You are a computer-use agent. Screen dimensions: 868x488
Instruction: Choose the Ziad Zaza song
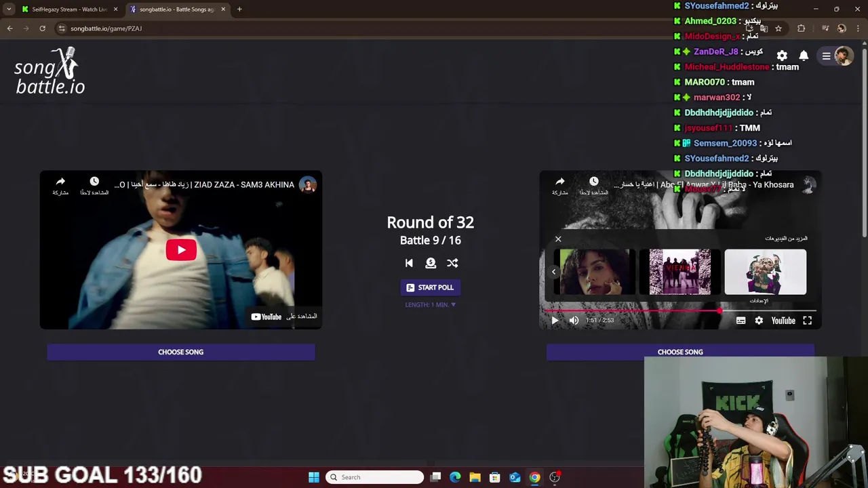181,352
